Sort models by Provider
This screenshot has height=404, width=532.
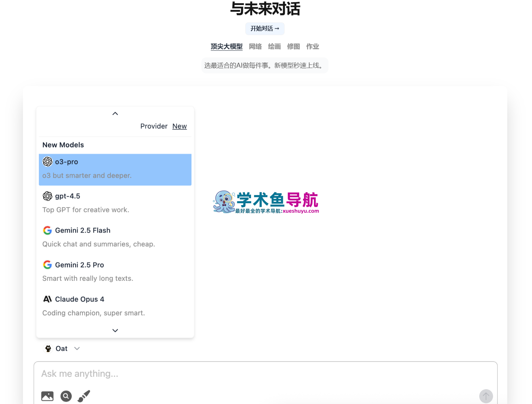(154, 126)
